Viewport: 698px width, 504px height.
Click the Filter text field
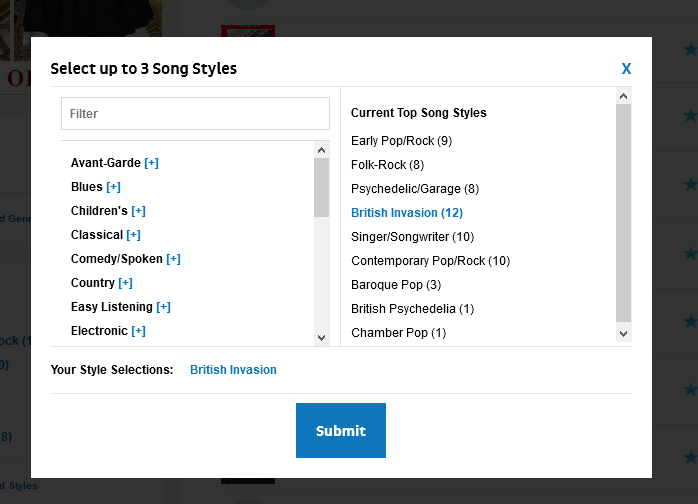coord(195,114)
